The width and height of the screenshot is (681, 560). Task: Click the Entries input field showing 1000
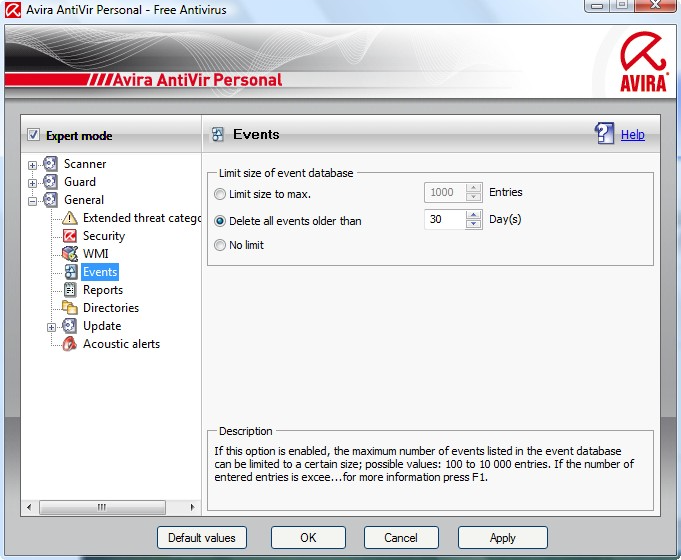tap(445, 192)
